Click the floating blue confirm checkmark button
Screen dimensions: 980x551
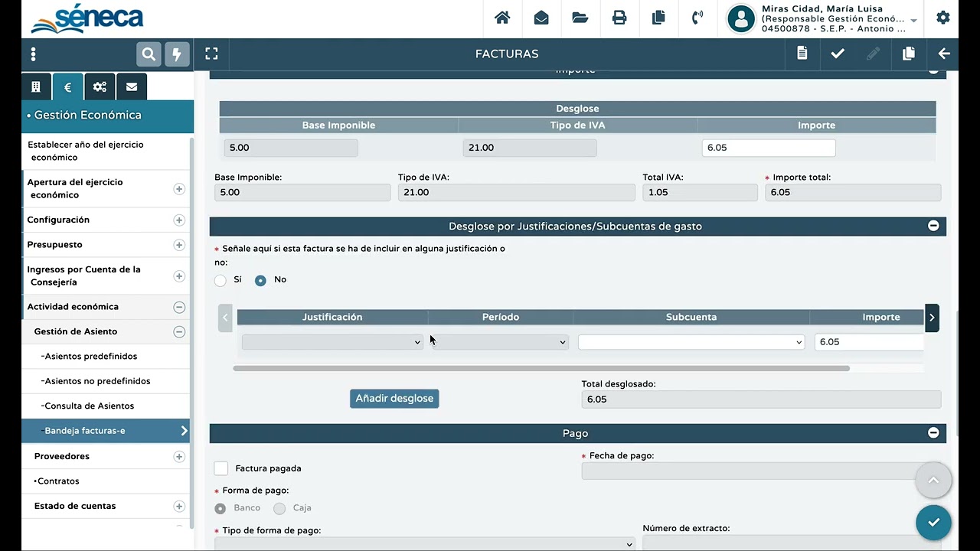click(933, 523)
